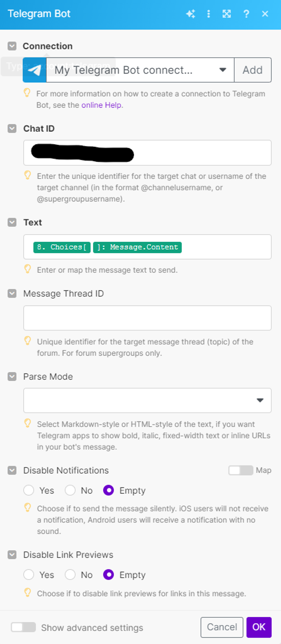281x644 pixels.
Task: Select the ]: Message.Content mapped pill
Action: (137, 247)
